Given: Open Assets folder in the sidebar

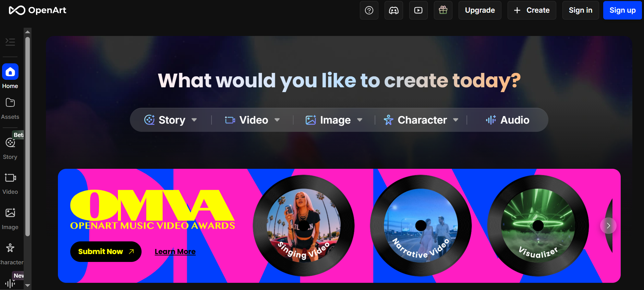Looking at the screenshot, I should 10,108.
